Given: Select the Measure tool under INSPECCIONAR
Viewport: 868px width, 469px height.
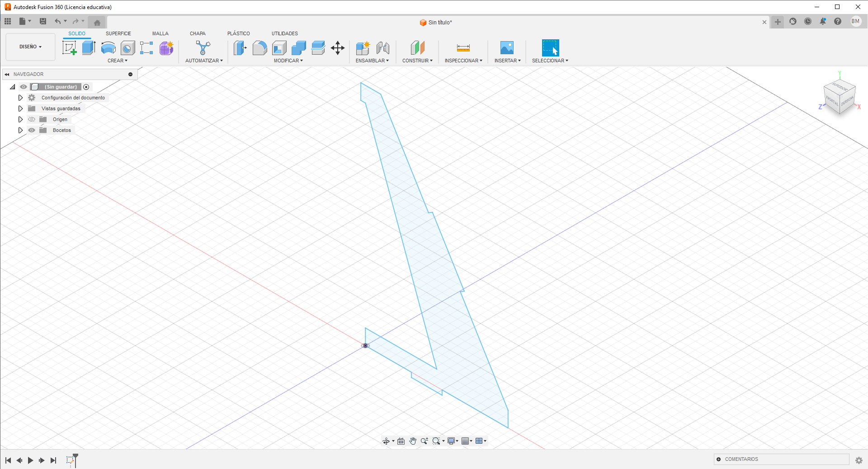Looking at the screenshot, I should point(463,47).
